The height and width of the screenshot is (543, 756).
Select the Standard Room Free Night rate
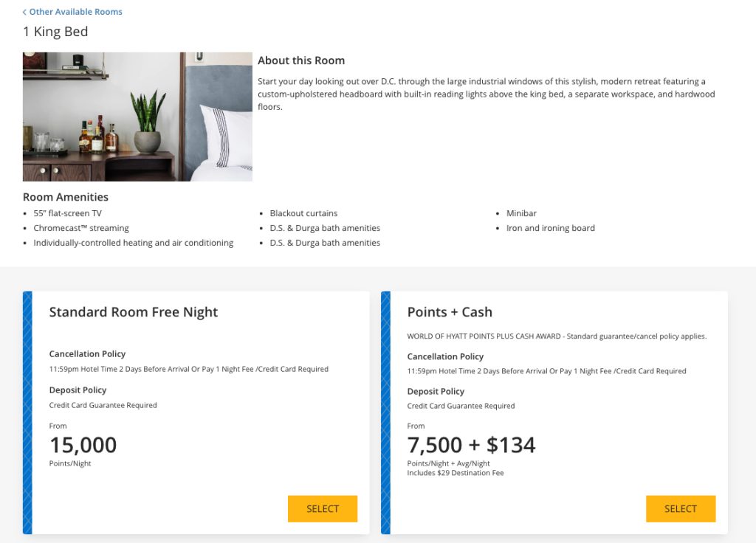point(322,509)
